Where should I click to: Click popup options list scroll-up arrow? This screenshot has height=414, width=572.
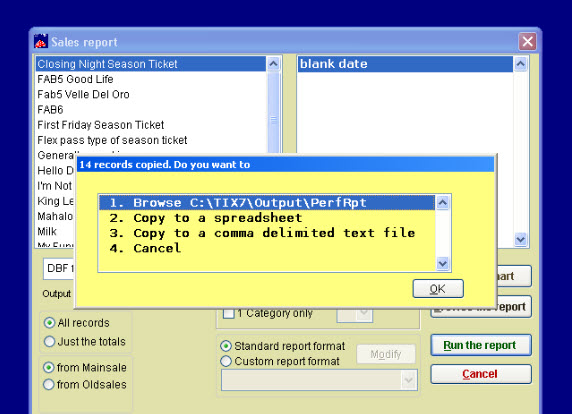[x=442, y=202]
